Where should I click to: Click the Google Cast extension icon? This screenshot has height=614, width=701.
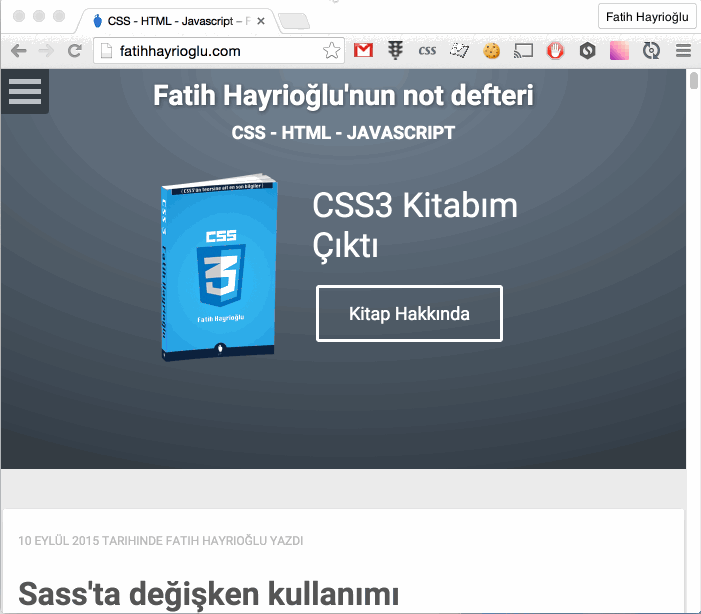tap(523, 50)
